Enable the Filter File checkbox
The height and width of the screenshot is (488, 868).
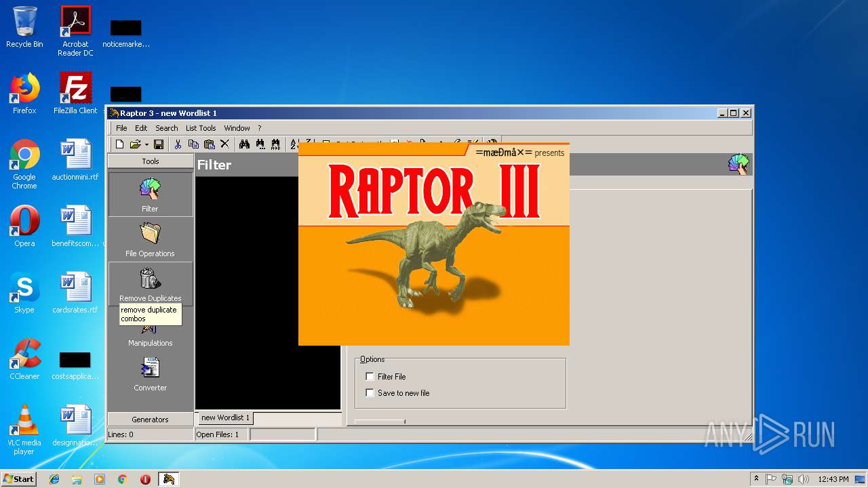(370, 376)
